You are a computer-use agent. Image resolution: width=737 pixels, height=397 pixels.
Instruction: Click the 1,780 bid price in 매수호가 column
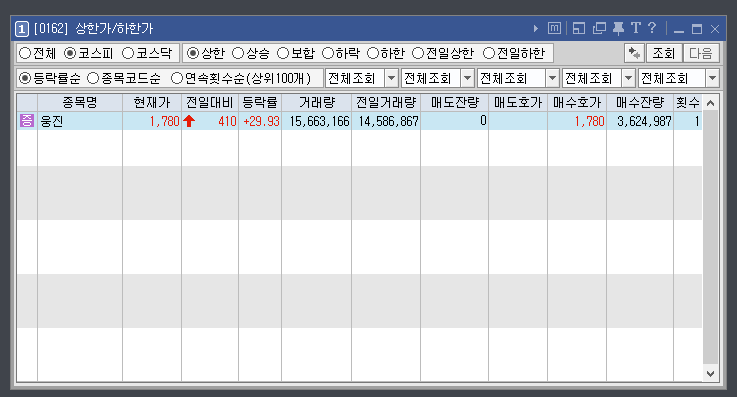tap(577, 121)
